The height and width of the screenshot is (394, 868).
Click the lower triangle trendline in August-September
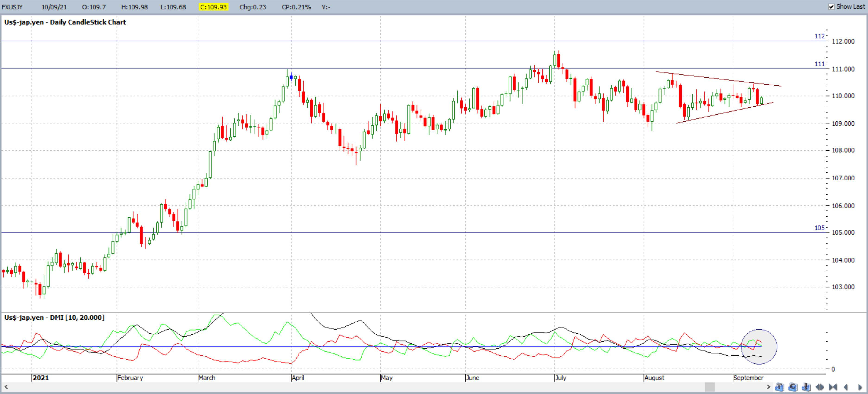(x=724, y=113)
